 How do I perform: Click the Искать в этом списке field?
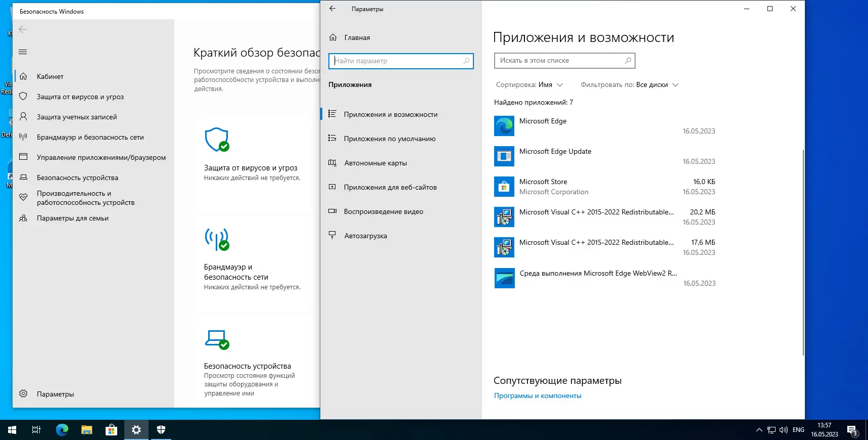click(565, 61)
